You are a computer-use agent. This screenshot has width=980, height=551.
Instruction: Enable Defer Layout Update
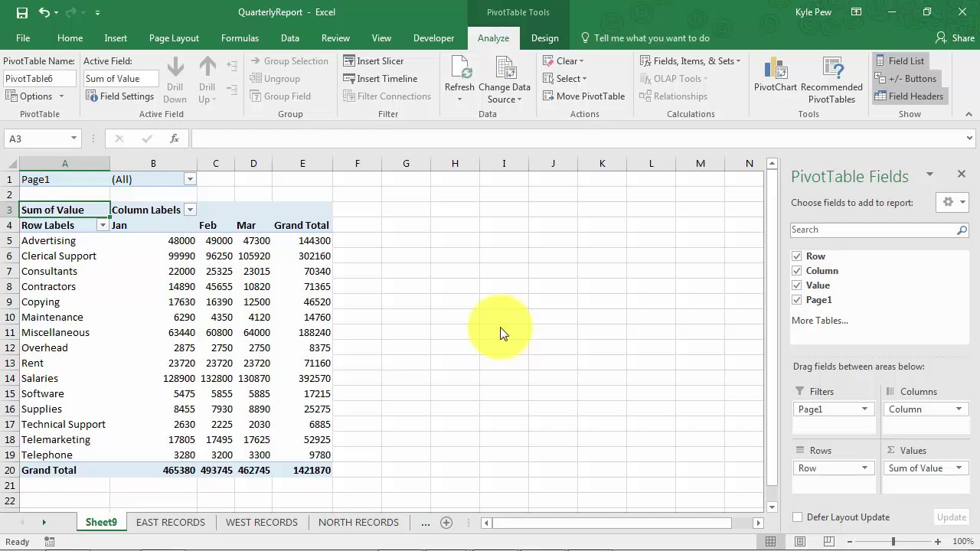[x=797, y=517]
